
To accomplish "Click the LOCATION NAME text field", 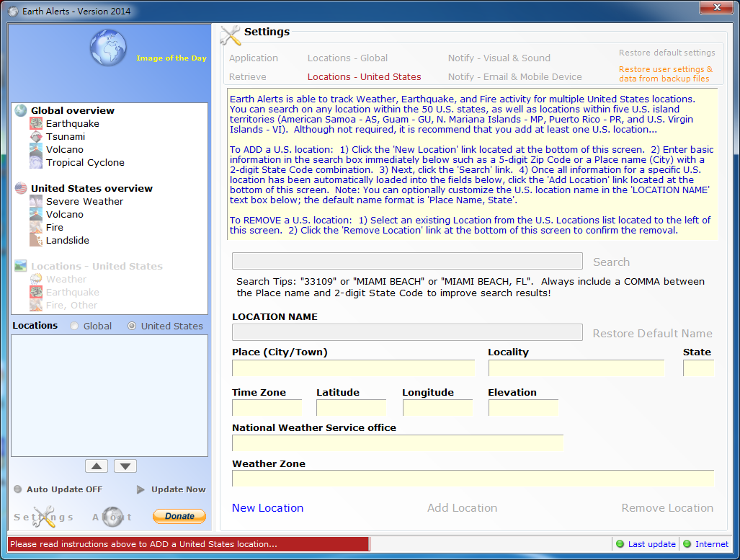I will (407, 332).
